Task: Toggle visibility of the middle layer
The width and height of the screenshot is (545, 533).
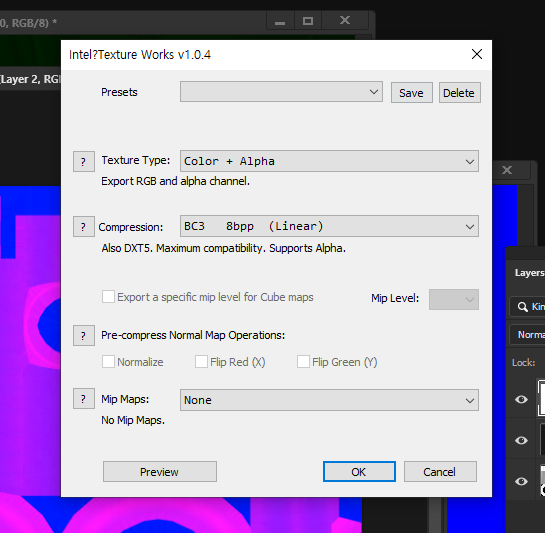Action: click(x=521, y=440)
